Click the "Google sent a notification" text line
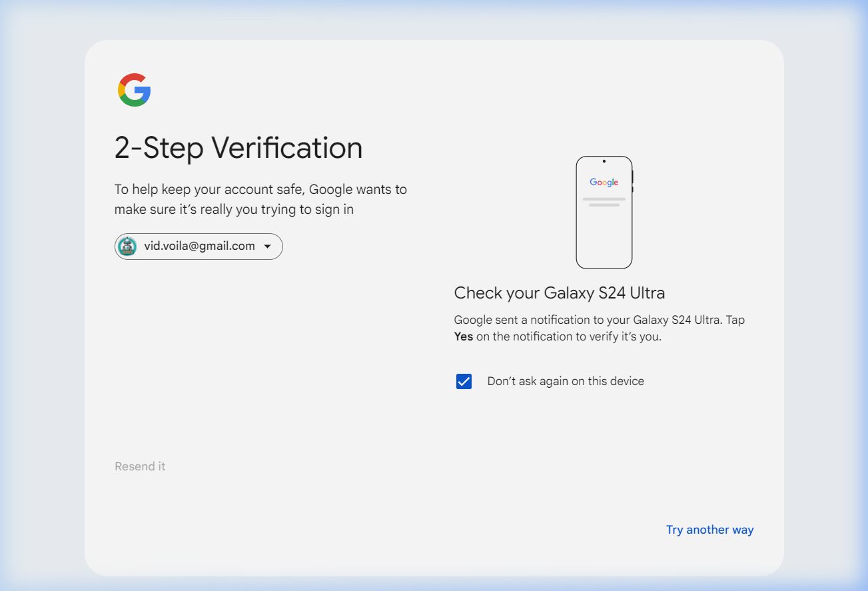This screenshot has width=868, height=591. (599, 320)
